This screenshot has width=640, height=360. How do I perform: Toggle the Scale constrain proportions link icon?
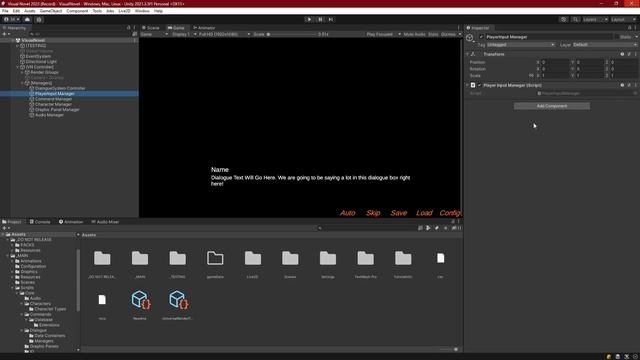pyautogui.click(x=531, y=76)
